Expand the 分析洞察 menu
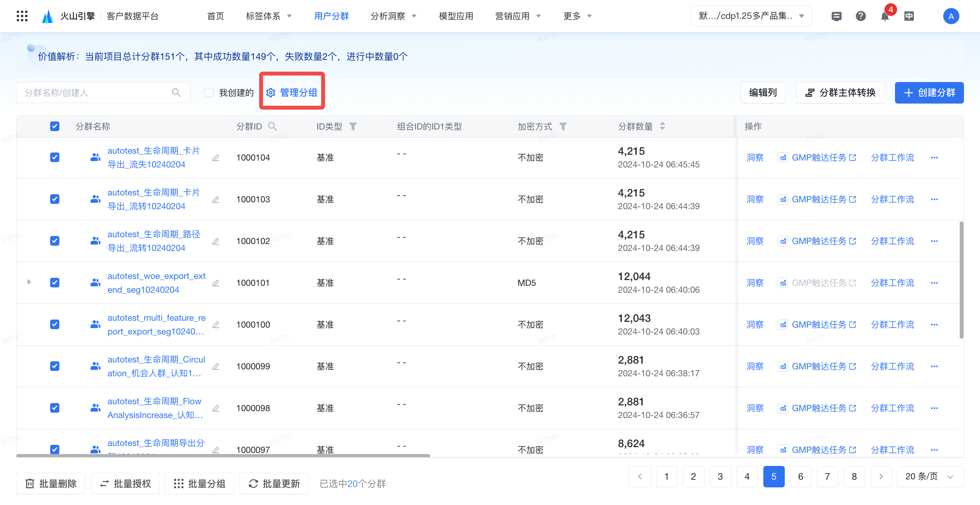Viewport: 980px width, 505px height. click(394, 16)
